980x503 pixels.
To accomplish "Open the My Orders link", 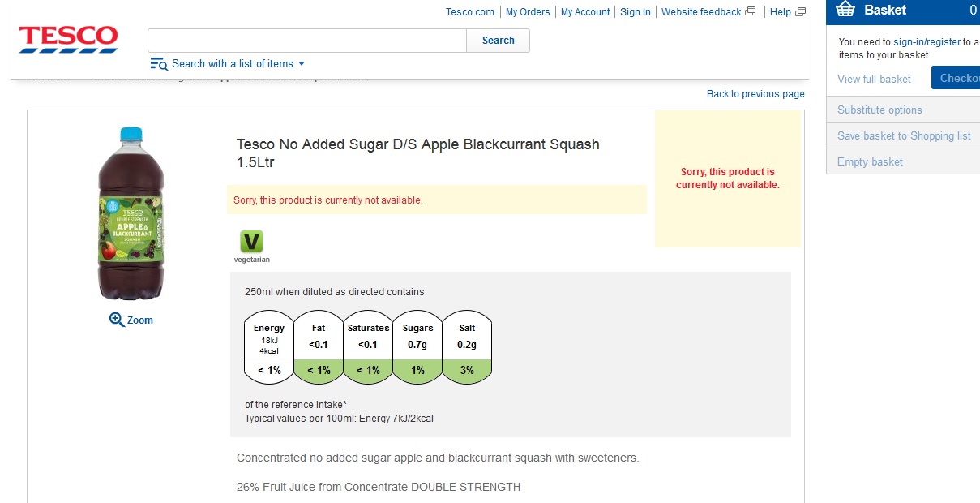I will pos(528,11).
